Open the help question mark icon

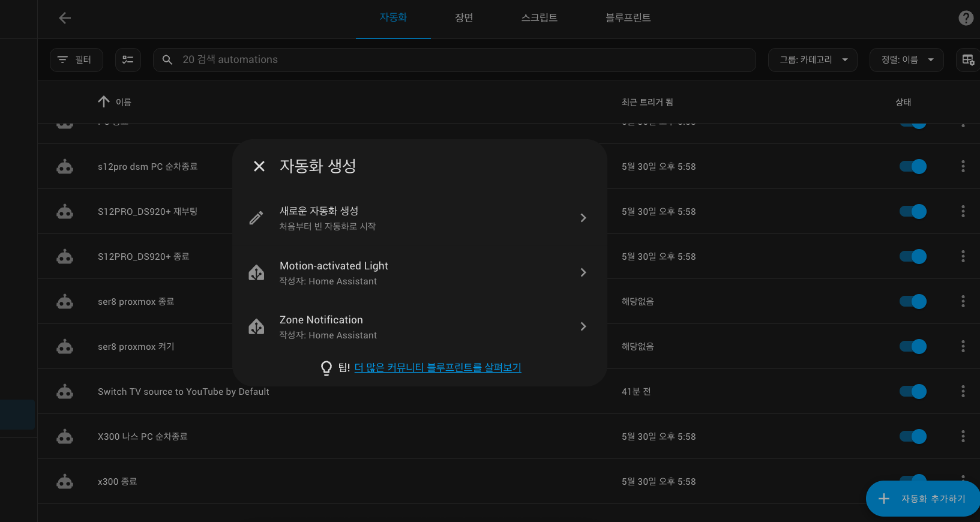pos(966,18)
